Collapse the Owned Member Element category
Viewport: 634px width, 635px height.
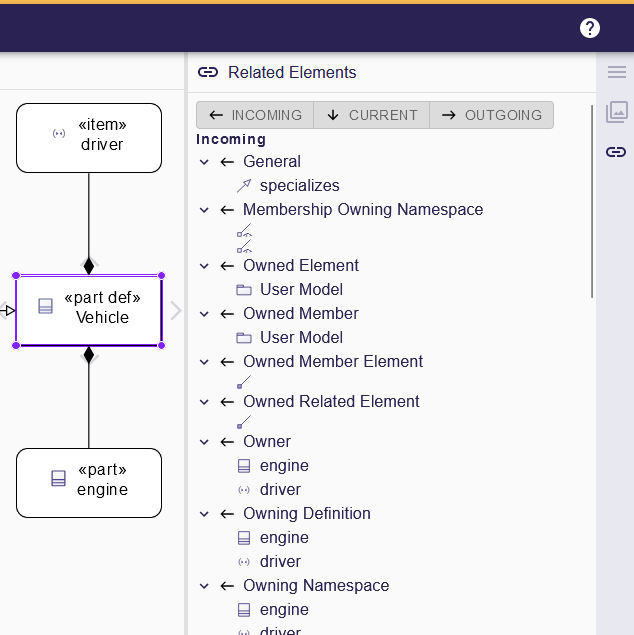(x=204, y=362)
